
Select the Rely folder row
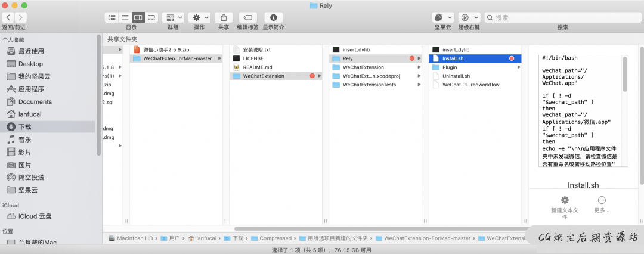(x=376, y=58)
